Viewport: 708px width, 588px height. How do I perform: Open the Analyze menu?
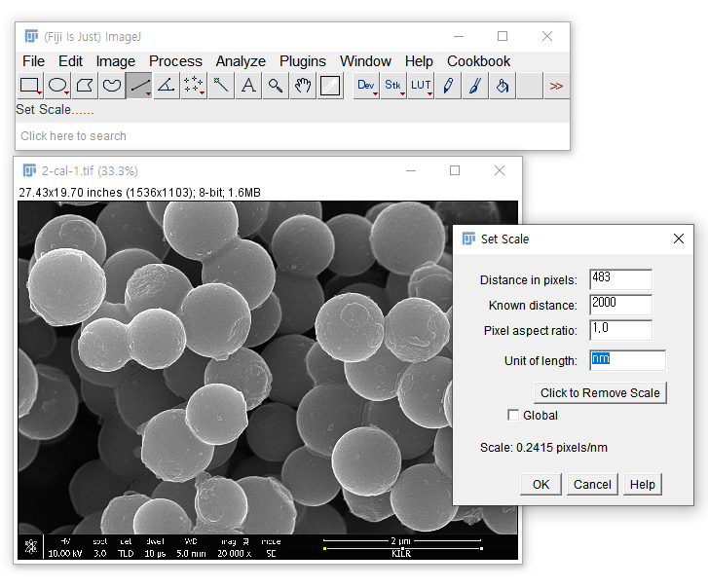tap(241, 61)
